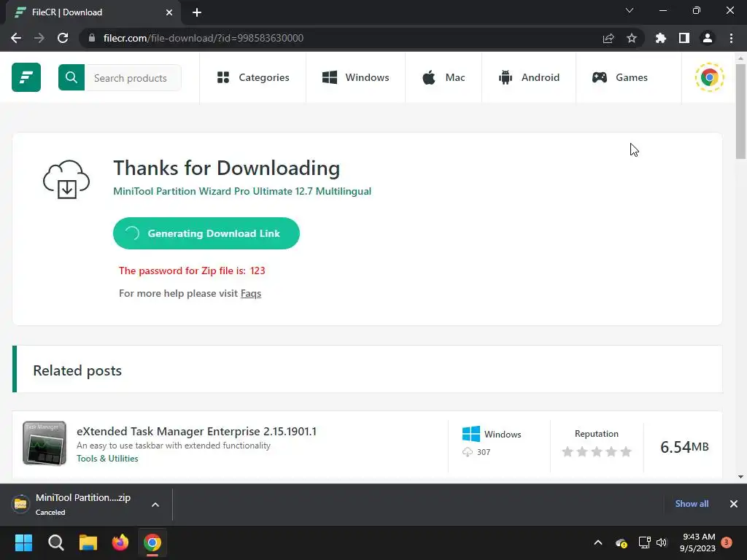Image resolution: width=747 pixels, height=560 pixels.
Task: Close the FileCR Download tab
Action: pos(169,12)
